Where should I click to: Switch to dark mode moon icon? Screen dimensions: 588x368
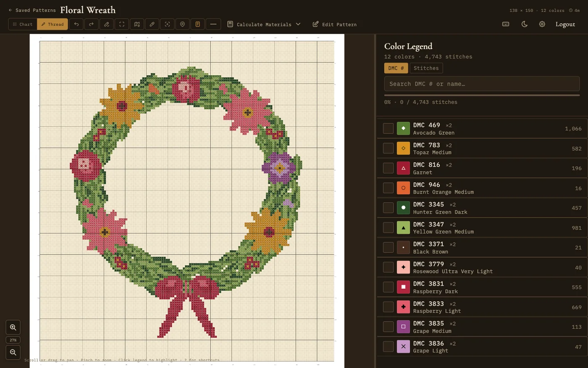[524, 24]
